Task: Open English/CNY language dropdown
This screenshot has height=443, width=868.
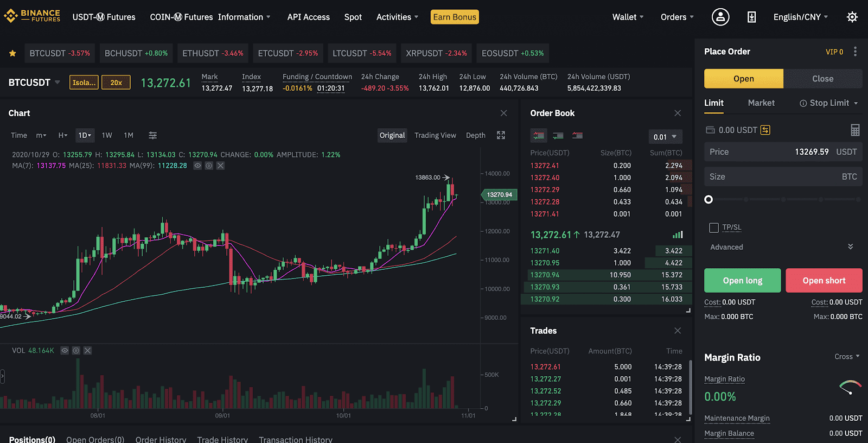Action: (x=801, y=17)
